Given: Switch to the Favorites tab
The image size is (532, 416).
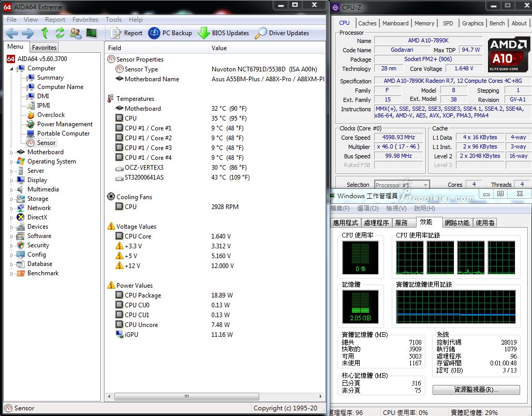Looking at the screenshot, I should [44, 47].
